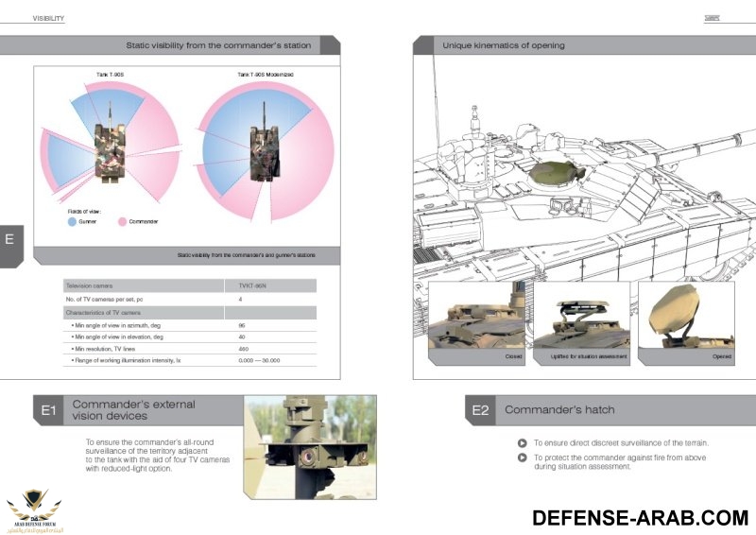Click the 'Fields of view:' legend title

click(84, 212)
